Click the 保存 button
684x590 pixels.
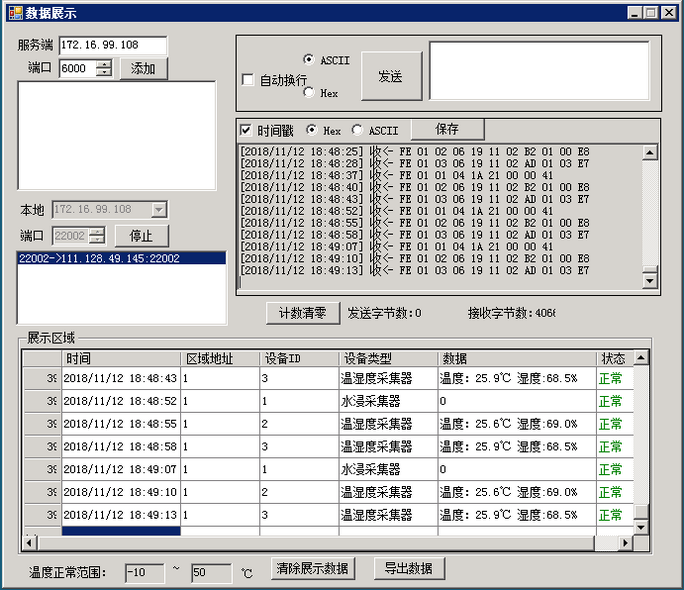pos(447,129)
